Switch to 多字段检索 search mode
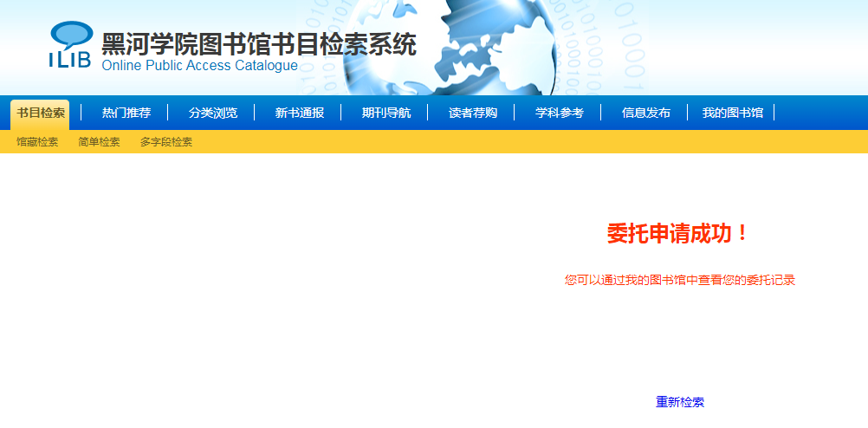This screenshot has height=428, width=868. click(x=166, y=142)
